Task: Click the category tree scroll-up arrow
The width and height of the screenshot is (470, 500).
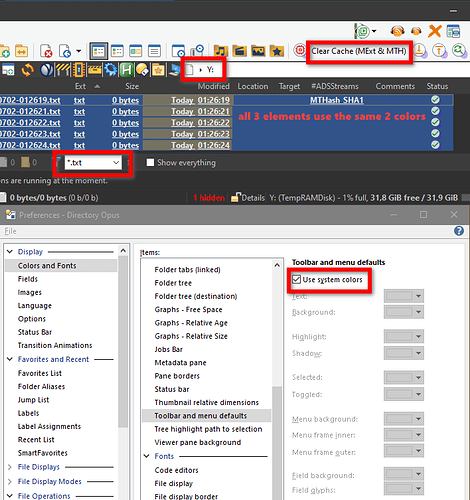Action: tap(123, 250)
